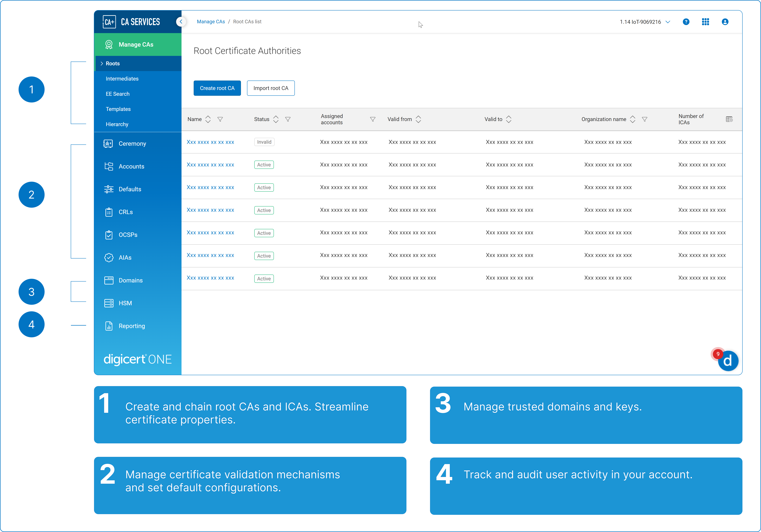Open table column settings icon

[729, 119]
